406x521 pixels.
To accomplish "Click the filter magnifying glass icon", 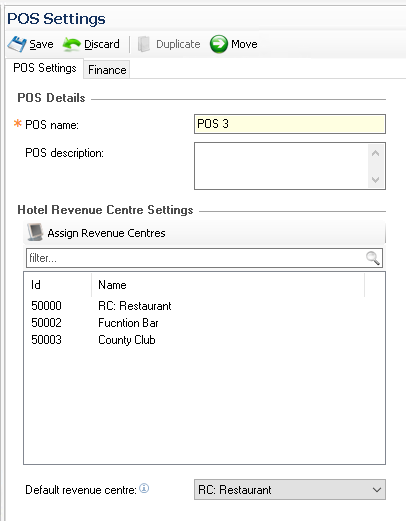I will tap(372, 258).
